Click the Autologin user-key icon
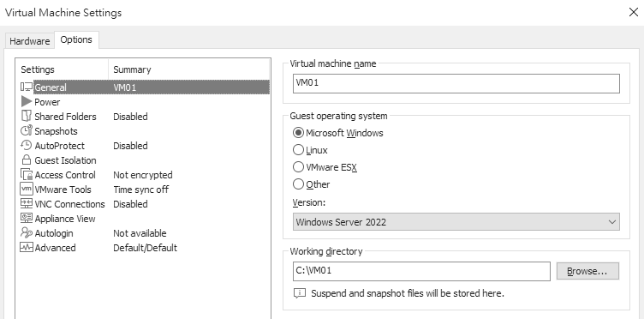Viewport: 644px width, 319px height. (27, 233)
